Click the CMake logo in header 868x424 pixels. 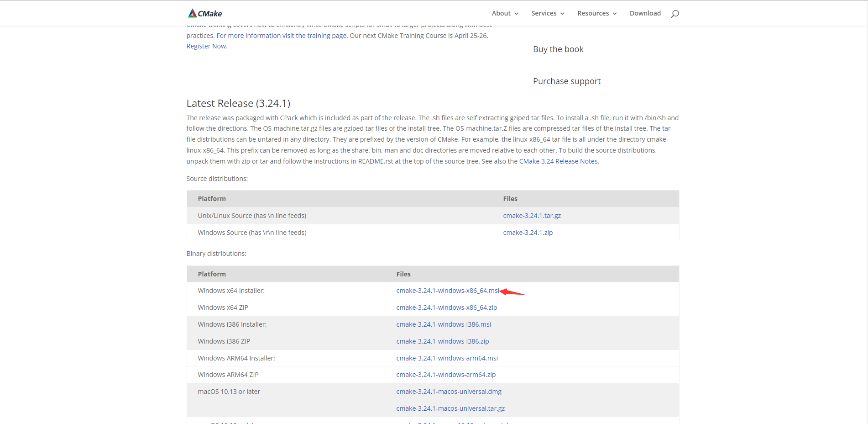pyautogui.click(x=205, y=13)
